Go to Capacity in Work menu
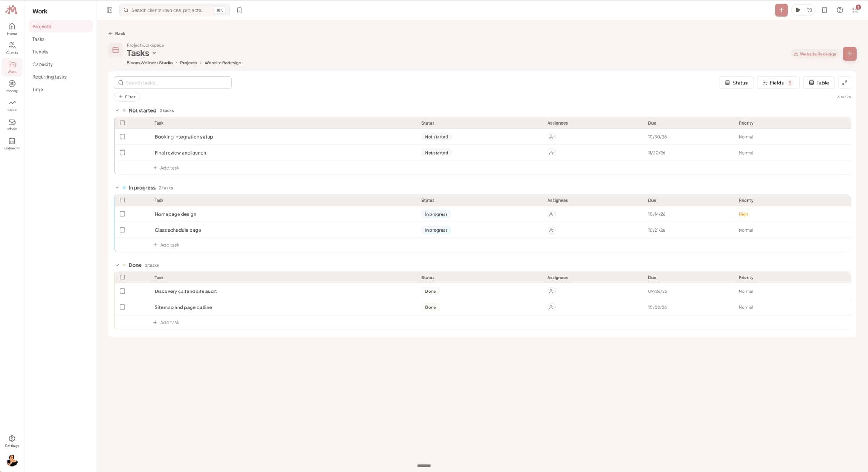The width and height of the screenshot is (868, 472). tap(42, 64)
